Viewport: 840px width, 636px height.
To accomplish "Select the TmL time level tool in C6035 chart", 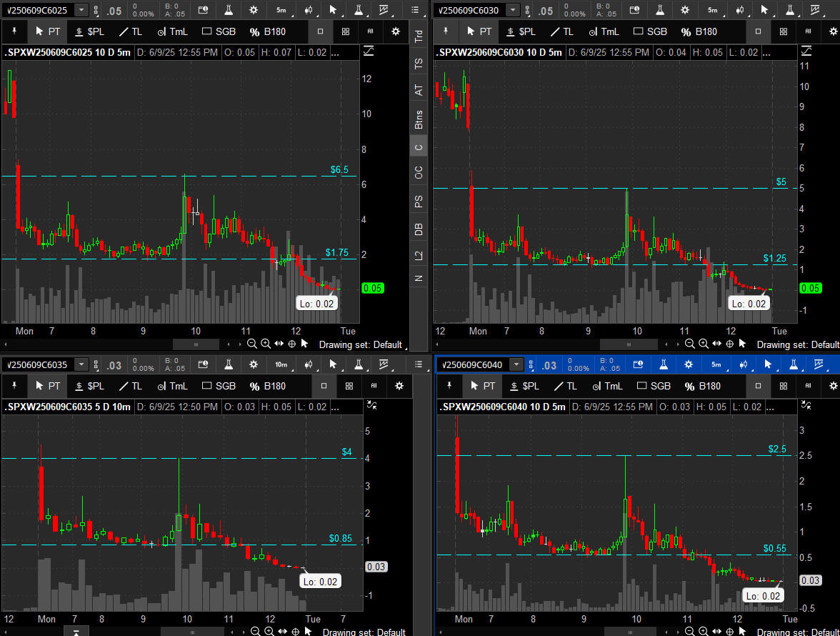I will 173,387.
